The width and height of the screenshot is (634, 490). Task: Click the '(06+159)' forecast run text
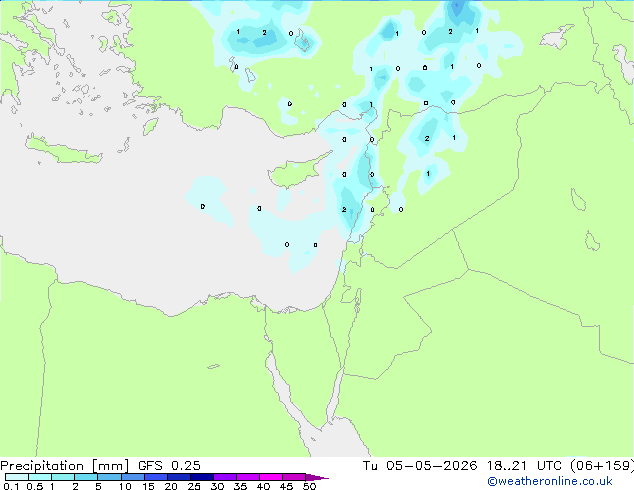[x=602, y=466]
